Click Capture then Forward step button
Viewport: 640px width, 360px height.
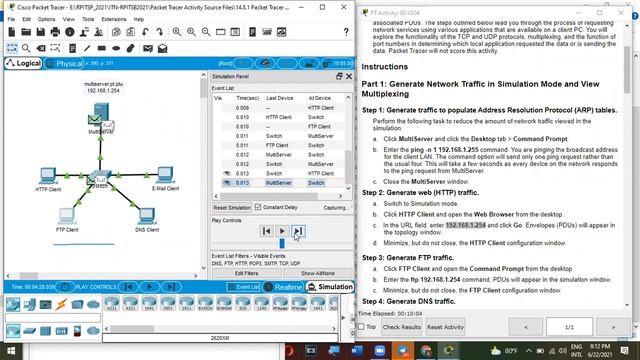[298, 231]
